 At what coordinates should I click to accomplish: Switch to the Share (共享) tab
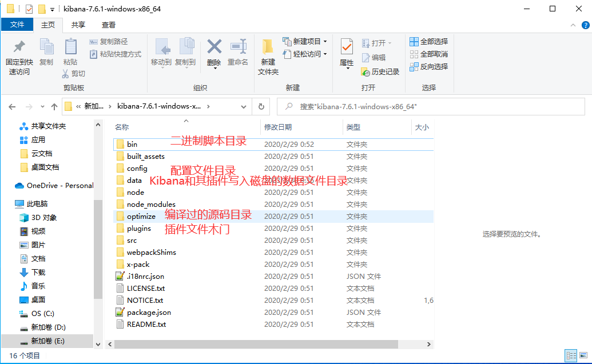point(78,25)
